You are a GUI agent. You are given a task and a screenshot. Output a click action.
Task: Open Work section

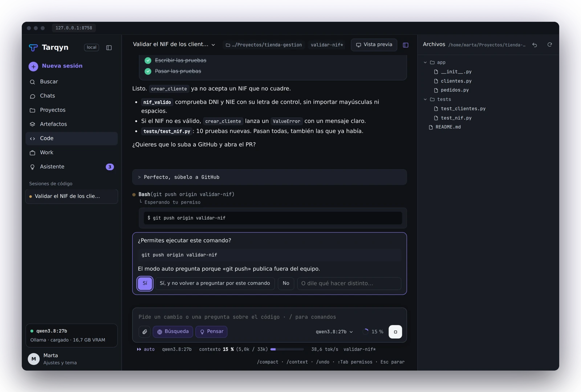(x=72, y=152)
